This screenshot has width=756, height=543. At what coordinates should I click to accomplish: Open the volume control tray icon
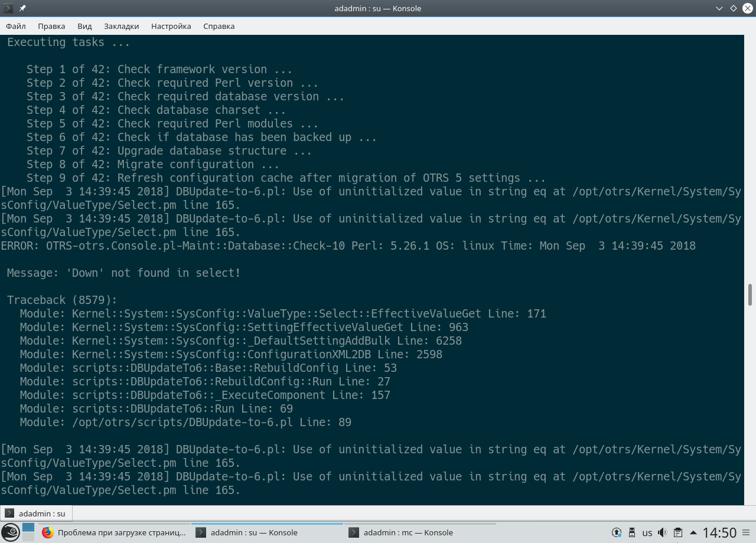(x=663, y=532)
